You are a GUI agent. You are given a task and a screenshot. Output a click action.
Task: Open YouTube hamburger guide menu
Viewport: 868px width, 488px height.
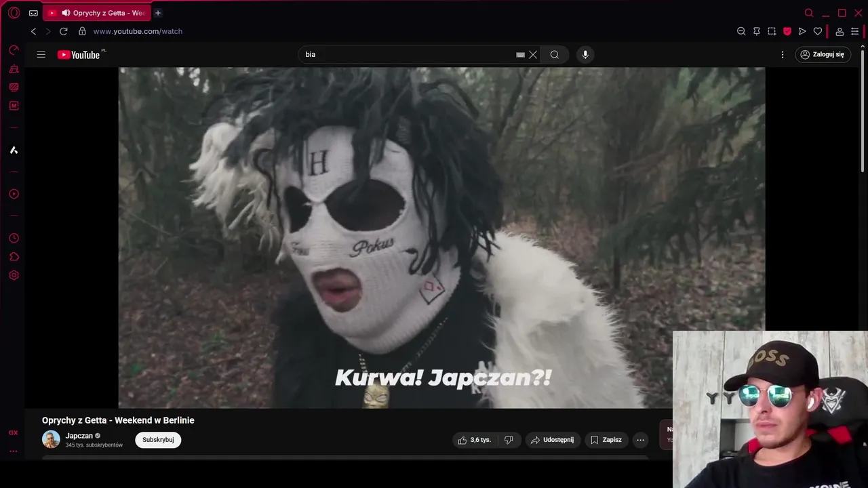41,55
